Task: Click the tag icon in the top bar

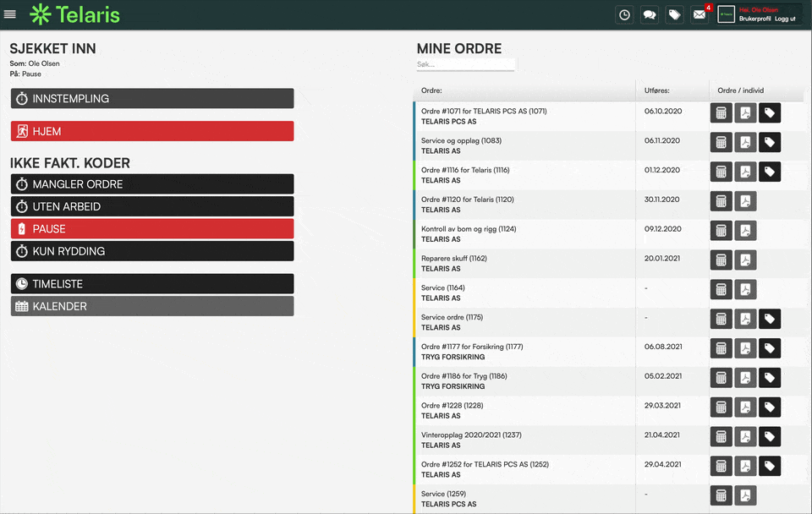Action: click(674, 14)
